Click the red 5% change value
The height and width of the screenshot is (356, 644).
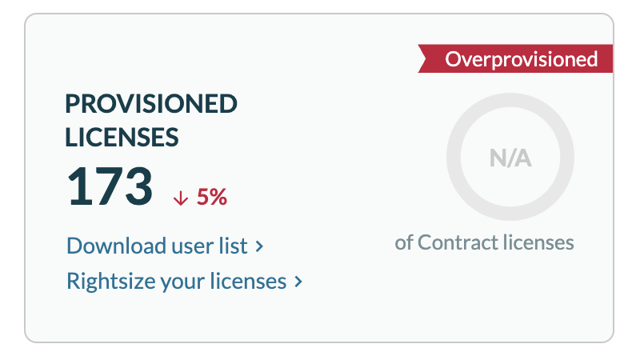click(x=212, y=198)
